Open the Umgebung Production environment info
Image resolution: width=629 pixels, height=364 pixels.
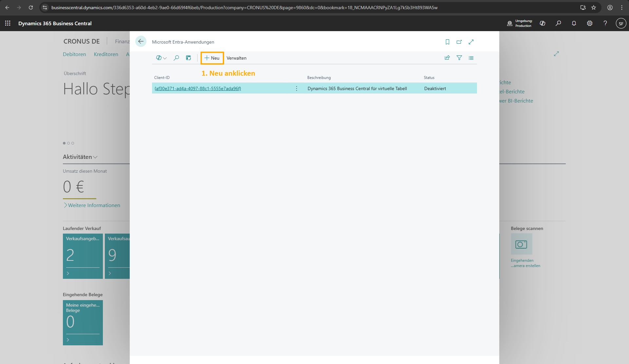(x=520, y=23)
